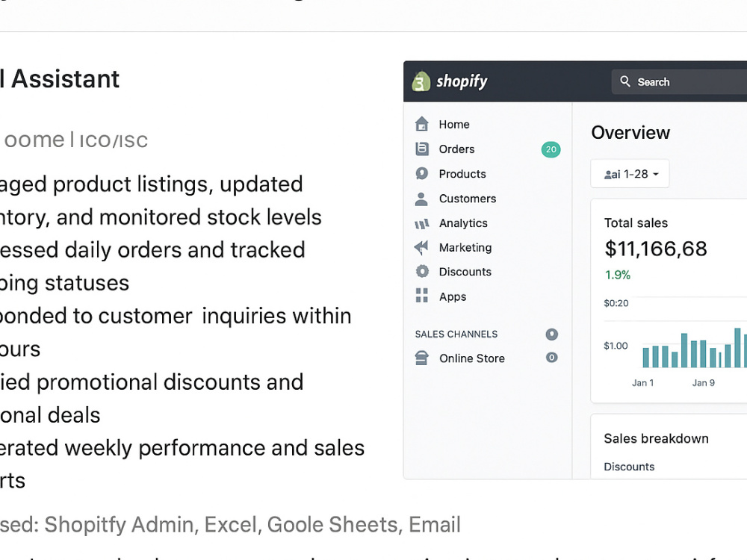Viewport: 747px width, 560px height.
Task: Click the Orders inbox icon
Action: [421, 149]
